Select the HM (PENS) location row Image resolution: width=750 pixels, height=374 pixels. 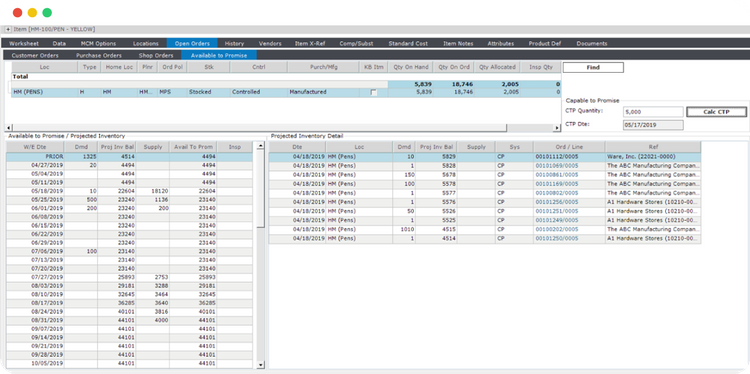click(286, 92)
